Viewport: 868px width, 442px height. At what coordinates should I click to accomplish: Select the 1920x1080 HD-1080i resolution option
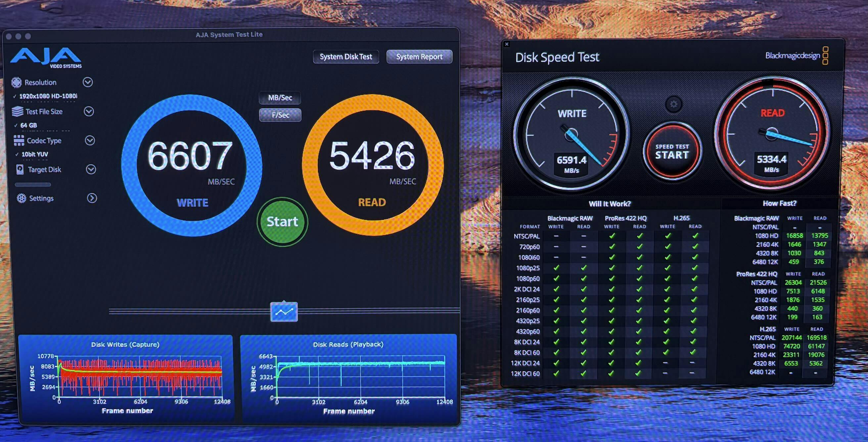coord(48,96)
